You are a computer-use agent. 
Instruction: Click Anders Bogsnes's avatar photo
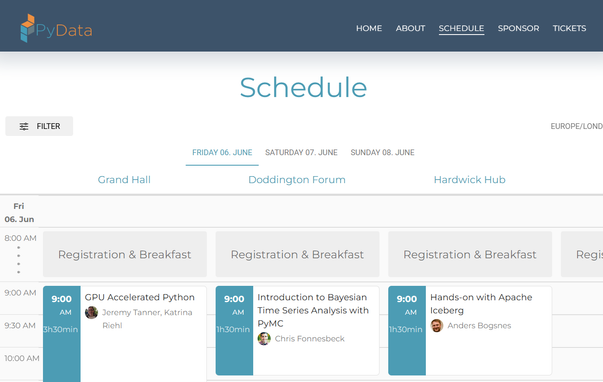coord(436,325)
